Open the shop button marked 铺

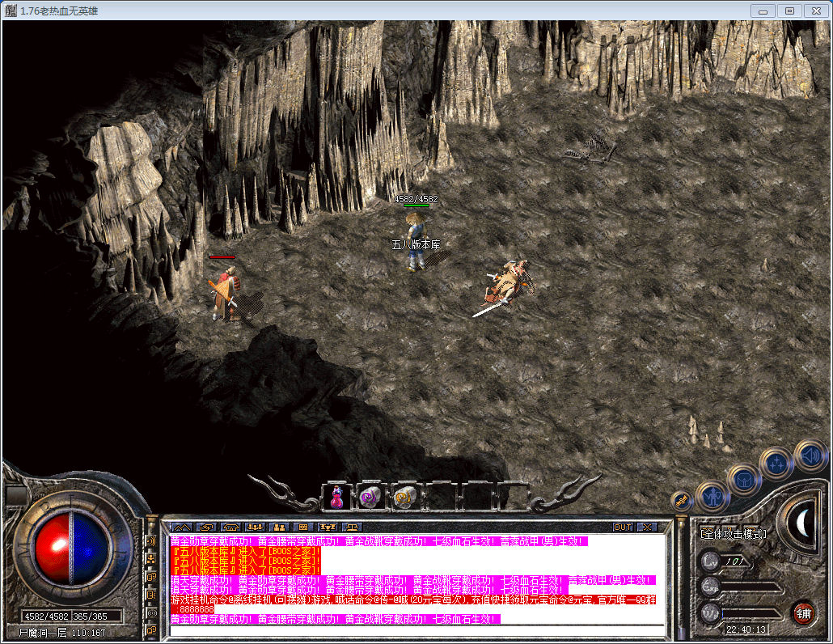803,614
